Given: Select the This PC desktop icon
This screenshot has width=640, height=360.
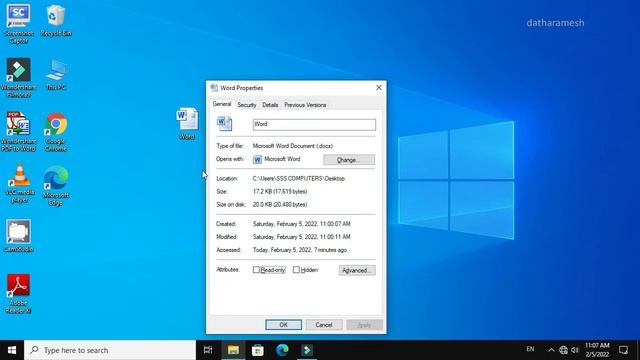Looking at the screenshot, I should (56, 74).
